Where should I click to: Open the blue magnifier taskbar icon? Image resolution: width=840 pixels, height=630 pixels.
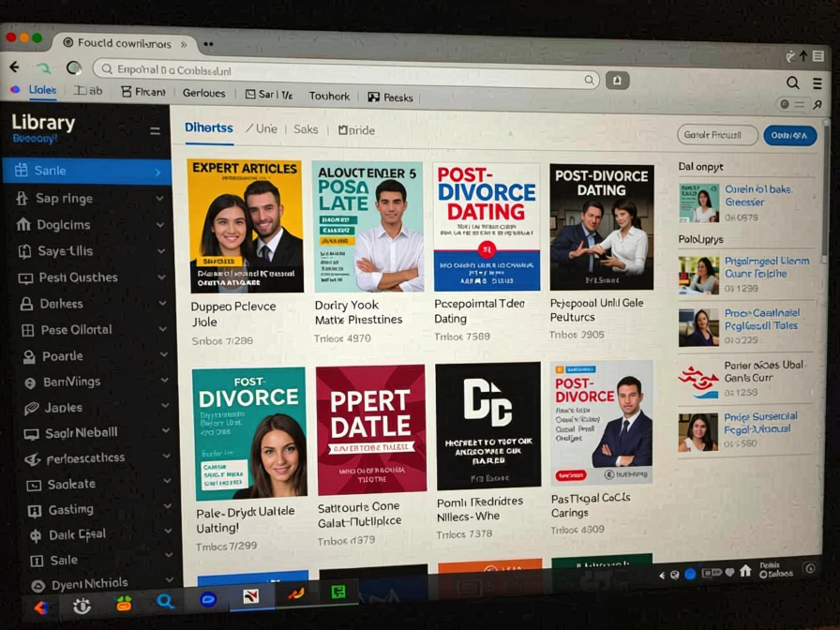[166, 602]
